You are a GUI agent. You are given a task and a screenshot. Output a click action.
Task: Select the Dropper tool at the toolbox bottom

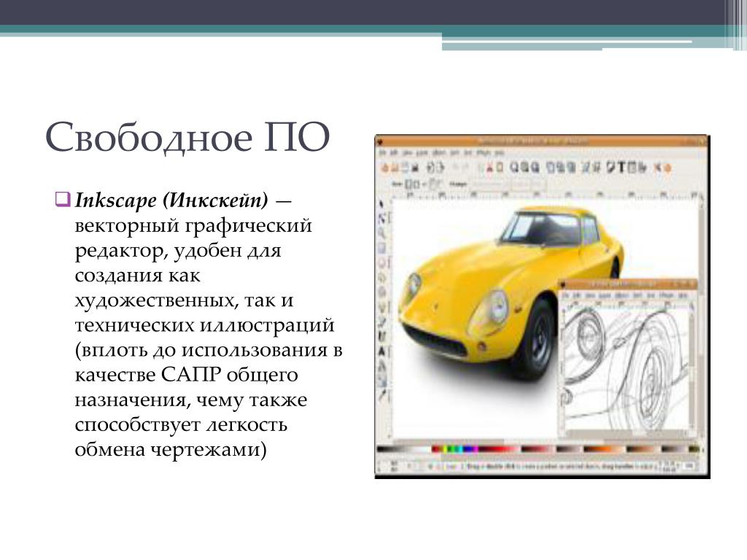click(382, 395)
